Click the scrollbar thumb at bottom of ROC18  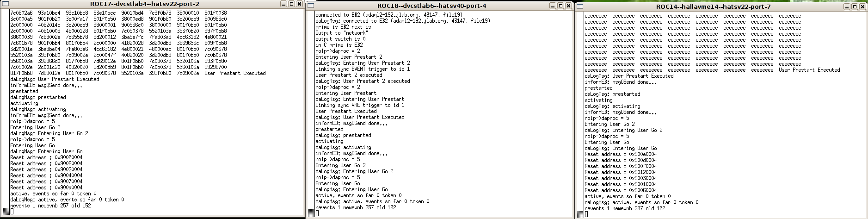(311, 213)
